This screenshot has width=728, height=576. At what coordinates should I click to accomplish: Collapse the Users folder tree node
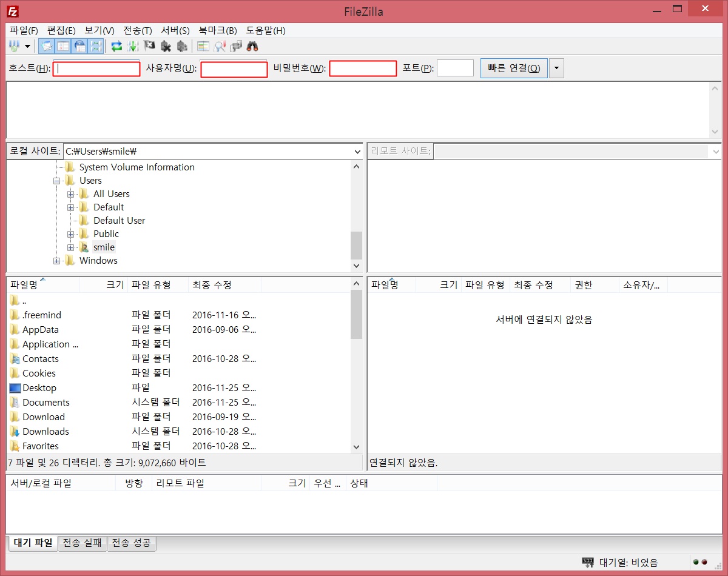(56, 181)
